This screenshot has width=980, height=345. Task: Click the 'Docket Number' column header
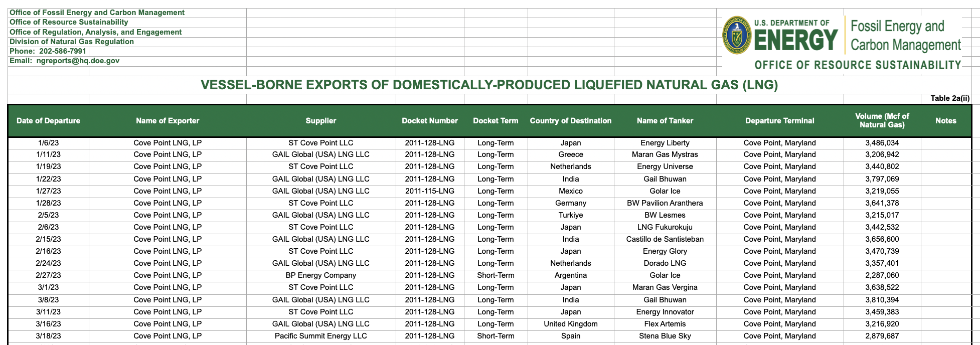coord(430,121)
